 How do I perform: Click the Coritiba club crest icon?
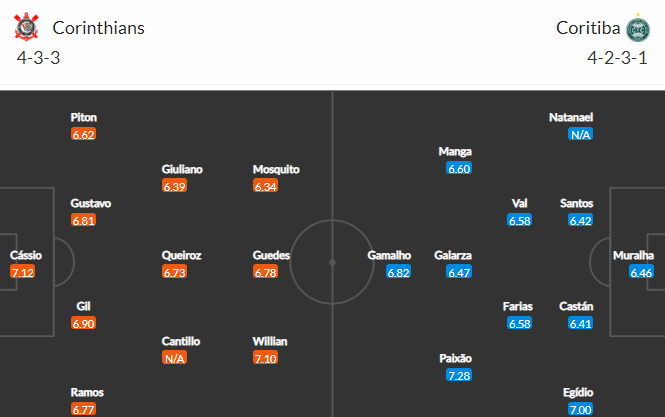click(x=638, y=28)
